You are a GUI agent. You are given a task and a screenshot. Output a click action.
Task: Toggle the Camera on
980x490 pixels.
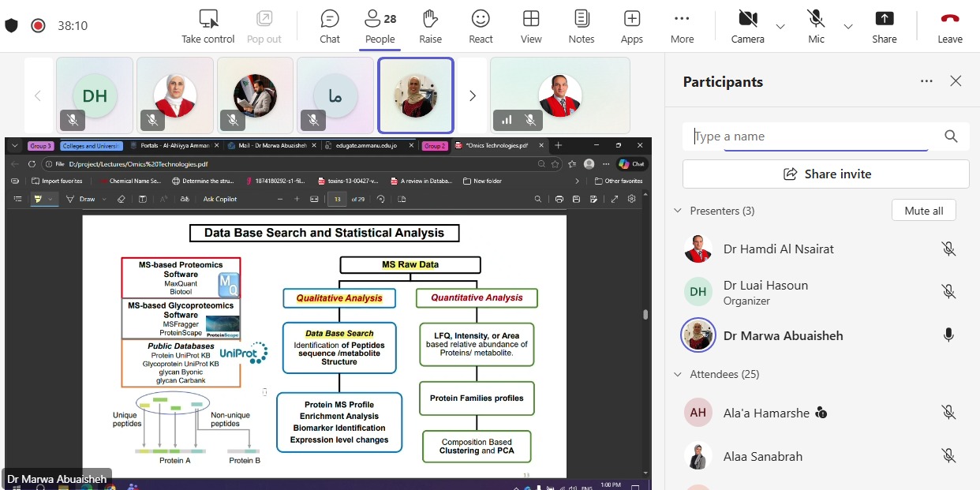point(747,25)
